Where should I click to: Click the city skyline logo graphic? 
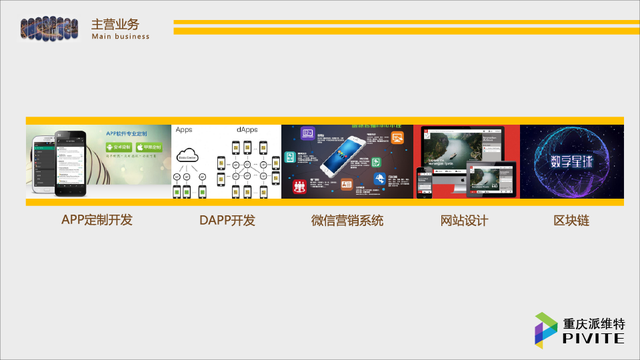click(49, 29)
